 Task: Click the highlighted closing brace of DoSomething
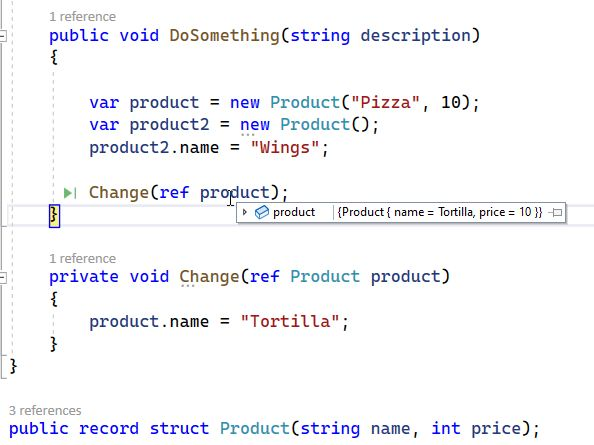pyautogui.click(x=54, y=216)
